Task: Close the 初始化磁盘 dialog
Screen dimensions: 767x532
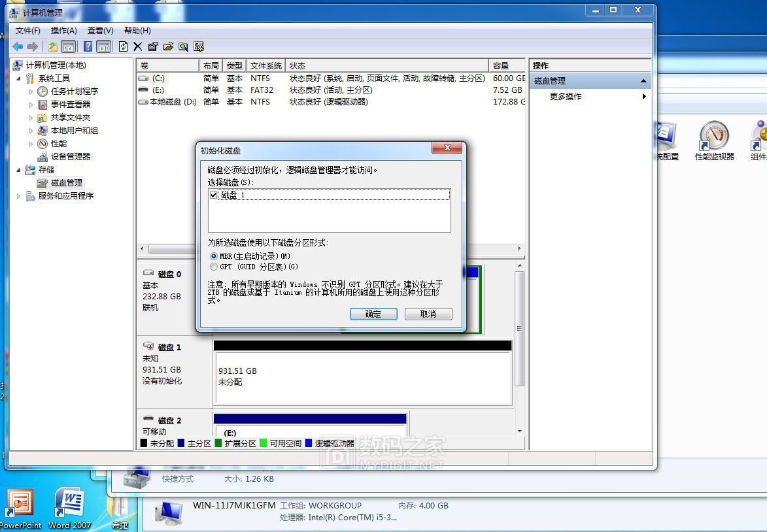Action: tap(447, 148)
